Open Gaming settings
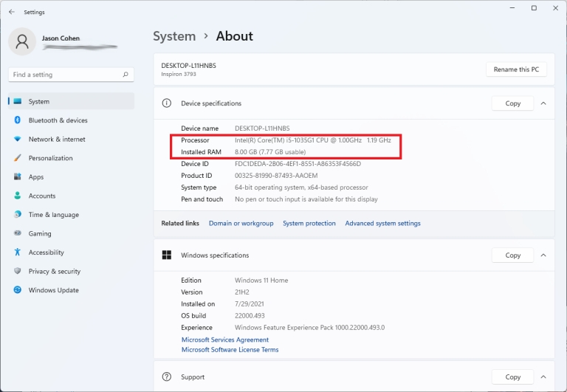The width and height of the screenshot is (567, 392). tap(71, 233)
